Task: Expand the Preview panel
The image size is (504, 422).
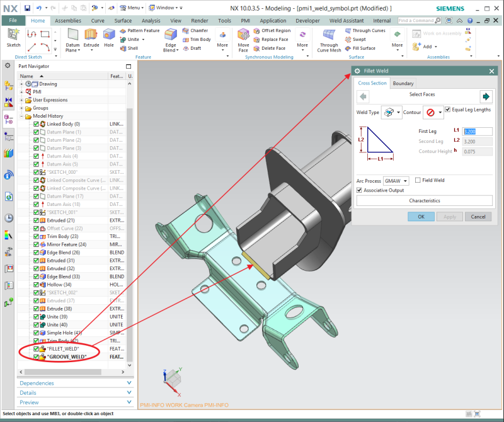Action: 75,402
